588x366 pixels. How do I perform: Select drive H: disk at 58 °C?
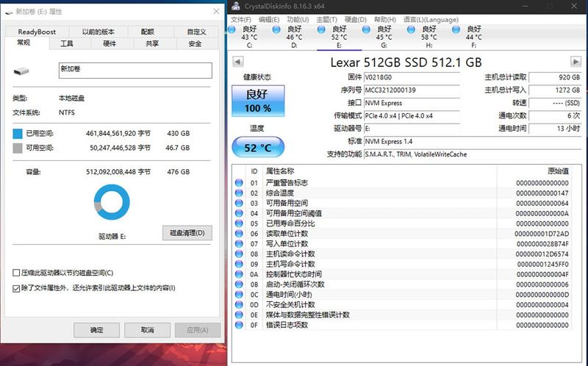(x=429, y=37)
